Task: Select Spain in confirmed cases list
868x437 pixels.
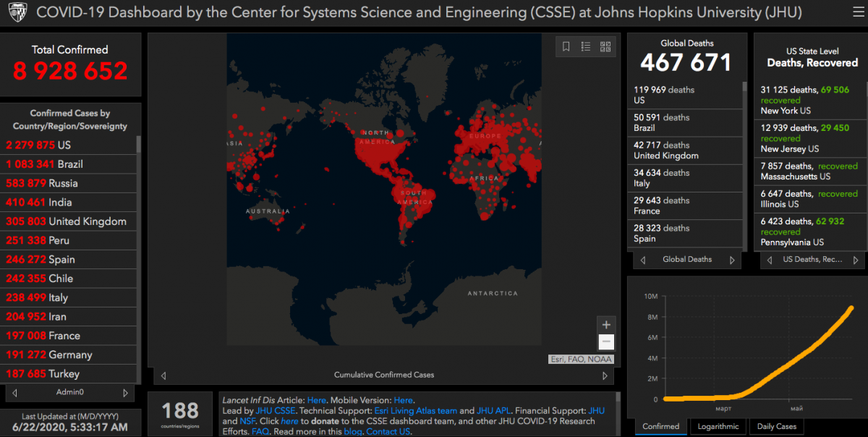Action: [68, 260]
